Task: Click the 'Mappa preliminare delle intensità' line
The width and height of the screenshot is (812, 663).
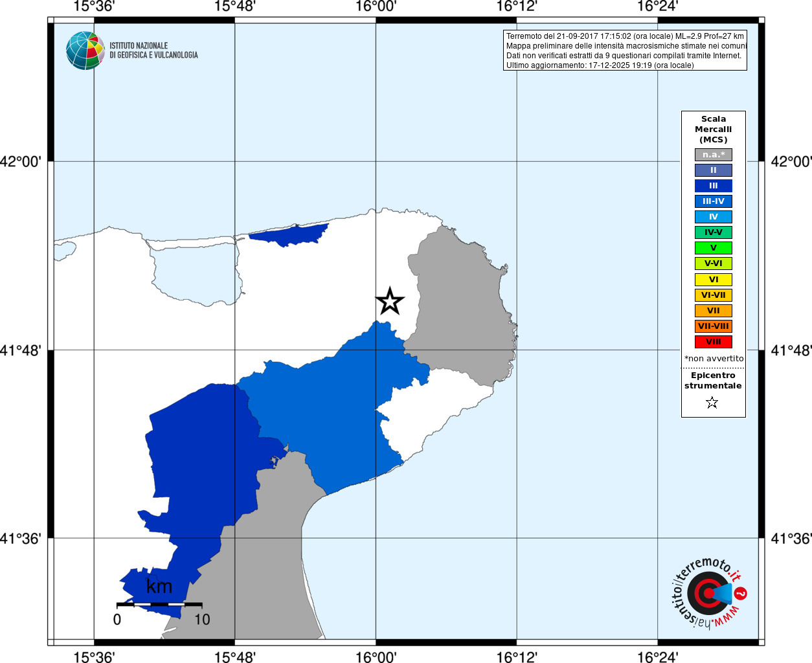Action: 626,46
